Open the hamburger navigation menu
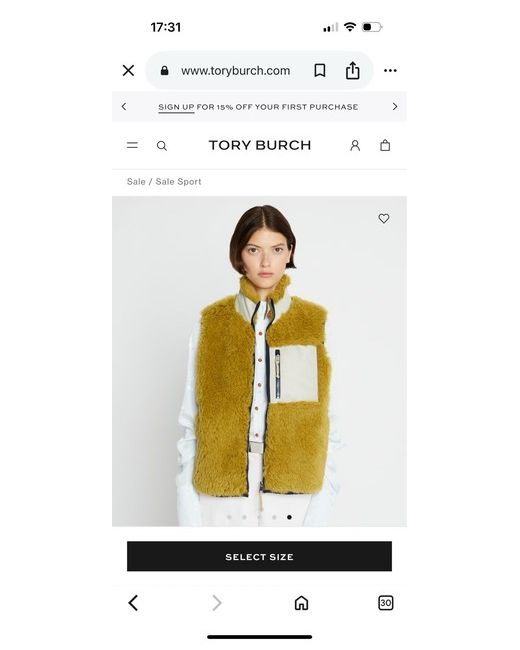 coord(132,145)
